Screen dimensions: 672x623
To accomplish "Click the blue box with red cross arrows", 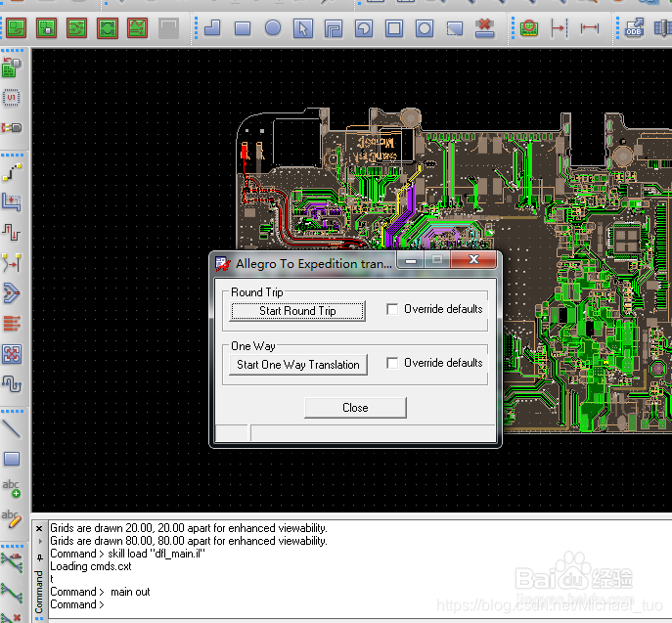I will 12,354.
